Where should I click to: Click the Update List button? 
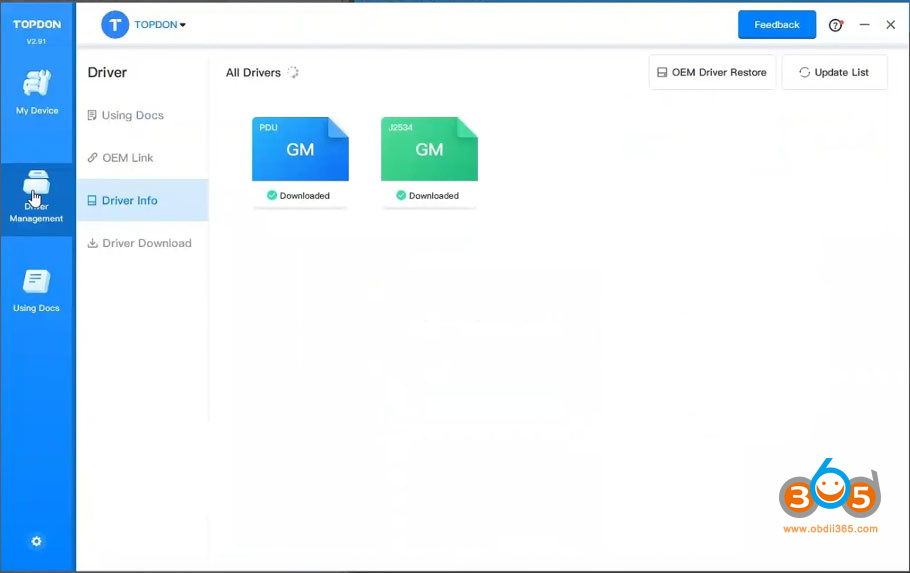tap(834, 72)
